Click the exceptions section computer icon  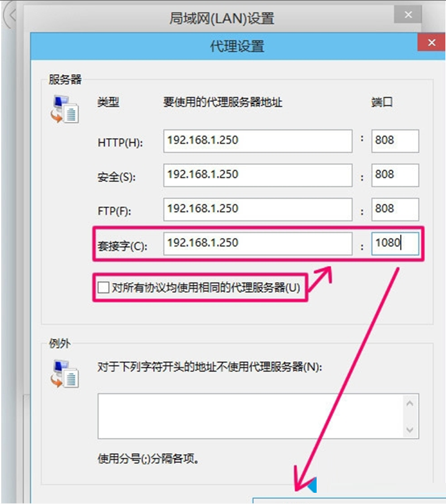click(65, 374)
